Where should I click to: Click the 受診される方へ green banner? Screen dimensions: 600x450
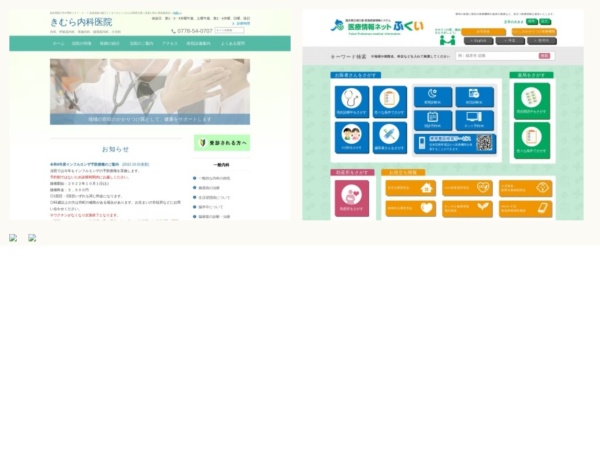(222, 143)
